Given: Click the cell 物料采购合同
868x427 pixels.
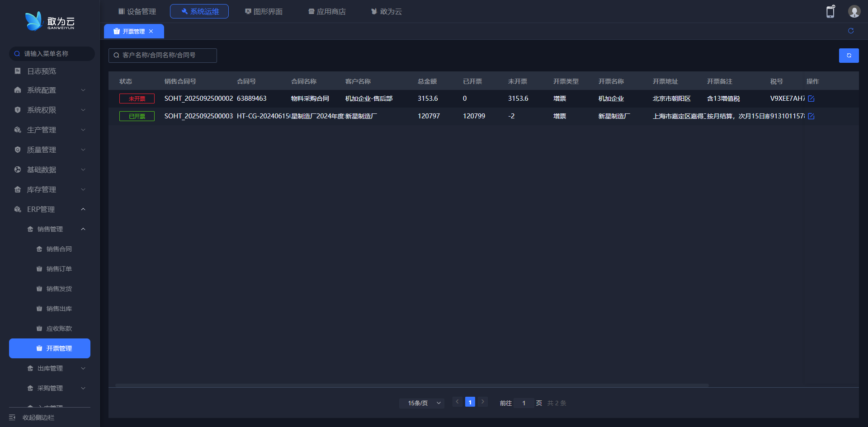Looking at the screenshot, I should pyautogui.click(x=310, y=99).
